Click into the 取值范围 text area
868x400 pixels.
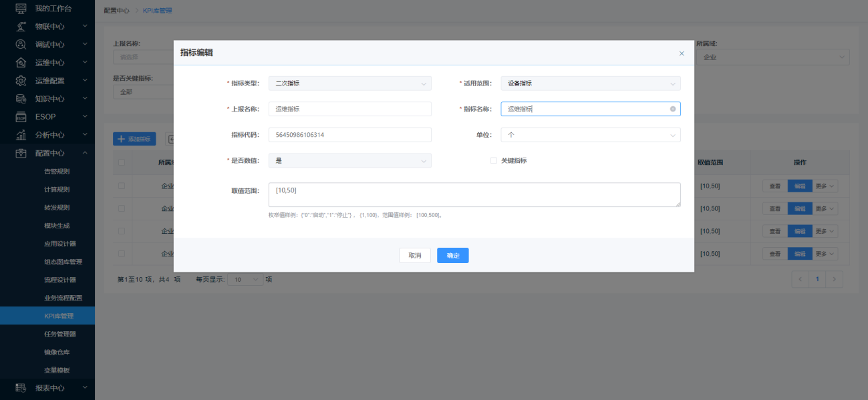point(474,195)
